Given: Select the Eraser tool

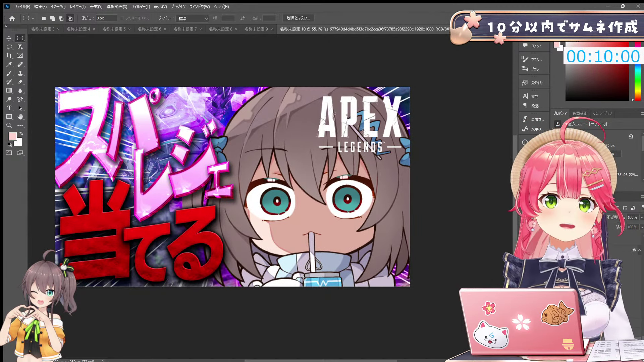Looking at the screenshot, I should click(x=20, y=82).
